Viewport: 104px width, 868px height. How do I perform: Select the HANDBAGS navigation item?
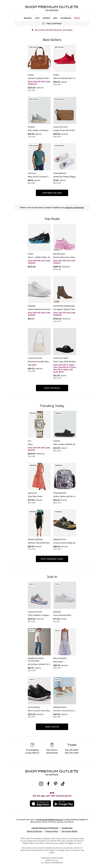[66, 18]
